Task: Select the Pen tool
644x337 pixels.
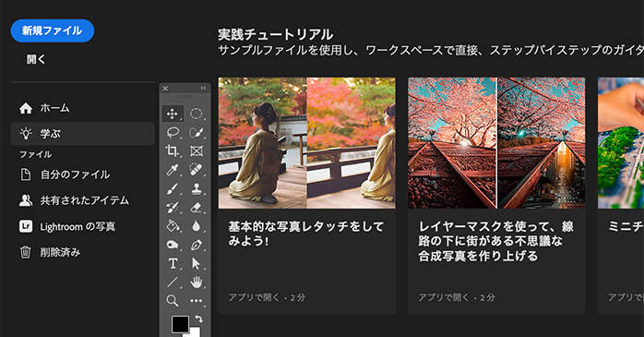Action: [197, 245]
